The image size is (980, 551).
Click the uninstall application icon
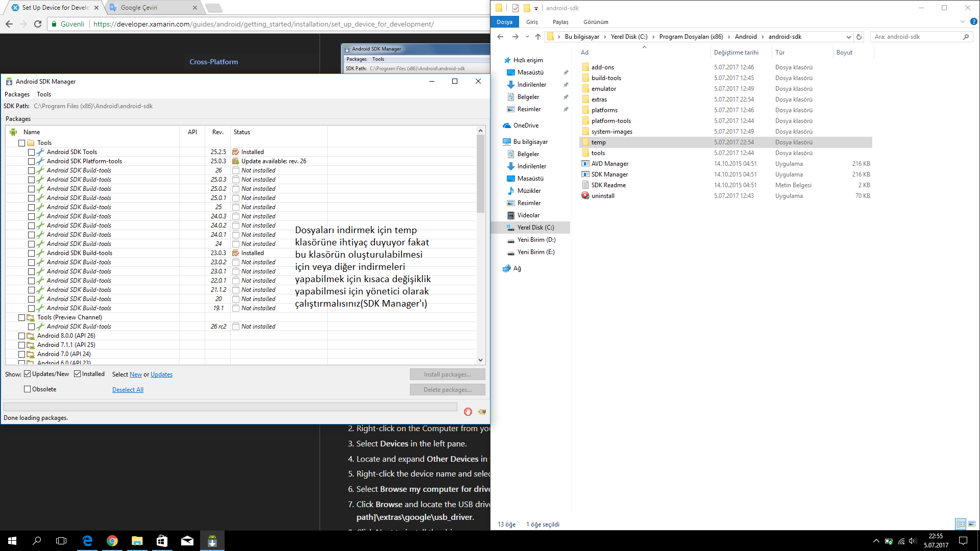[585, 196]
